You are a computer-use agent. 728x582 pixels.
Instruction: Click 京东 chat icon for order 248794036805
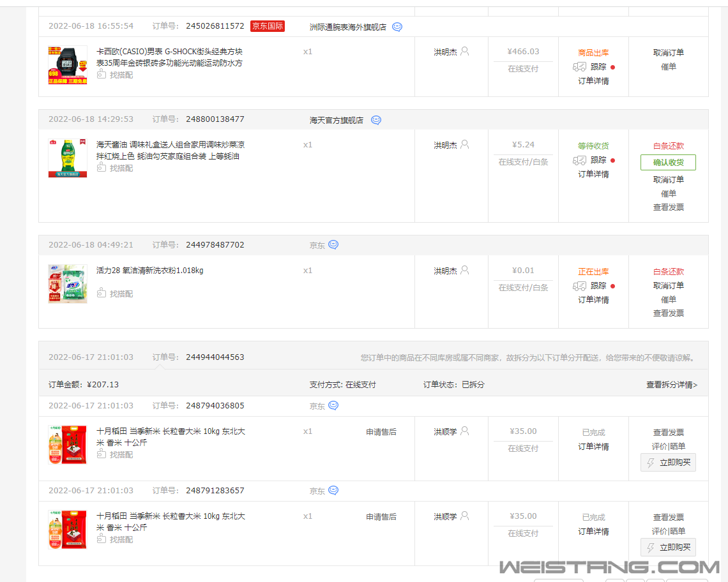[x=333, y=406]
